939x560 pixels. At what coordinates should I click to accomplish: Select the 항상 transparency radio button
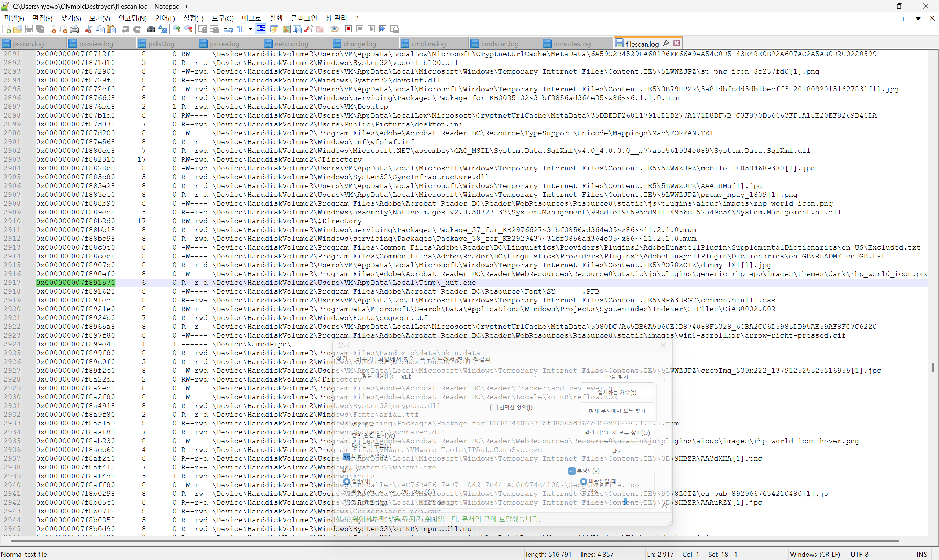pyautogui.click(x=583, y=492)
